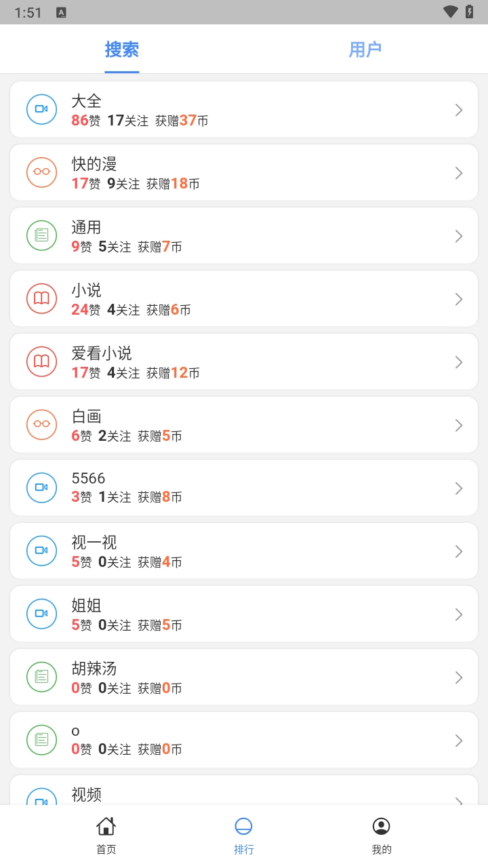Tap the 快的漫 source name
The width and height of the screenshot is (488, 868).
pos(94,164)
